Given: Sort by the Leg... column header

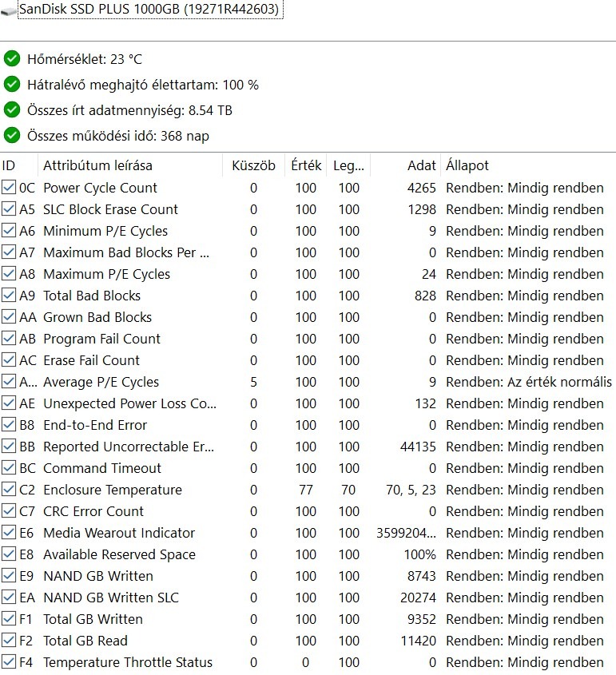Looking at the screenshot, I should [x=348, y=165].
